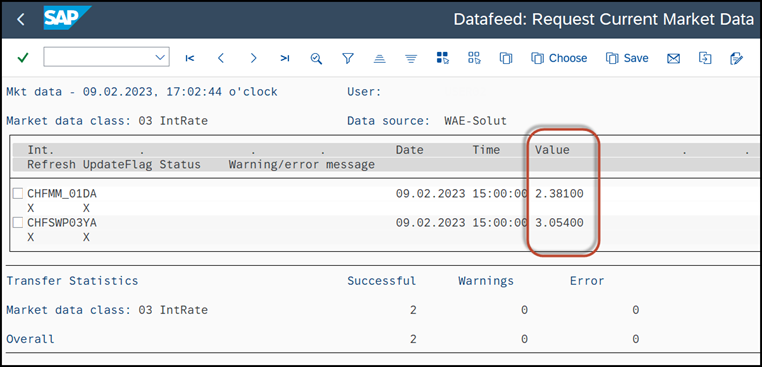Click the Choose button
This screenshot has width=762, height=367.
click(559, 58)
